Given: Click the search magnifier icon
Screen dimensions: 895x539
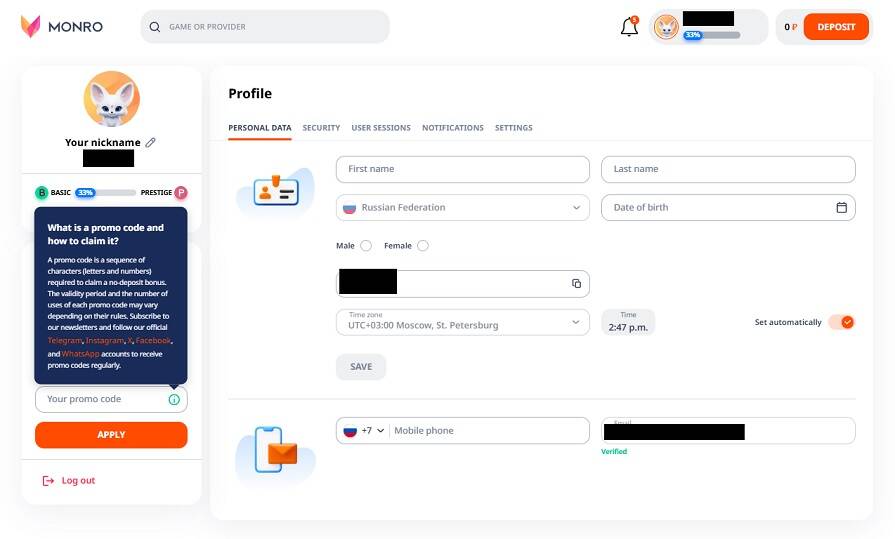Looking at the screenshot, I should (155, 27).
